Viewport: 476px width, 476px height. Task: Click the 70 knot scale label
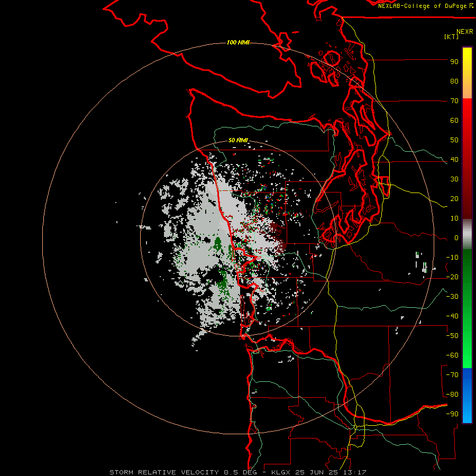pyautogui.click(x=454, y=101)
